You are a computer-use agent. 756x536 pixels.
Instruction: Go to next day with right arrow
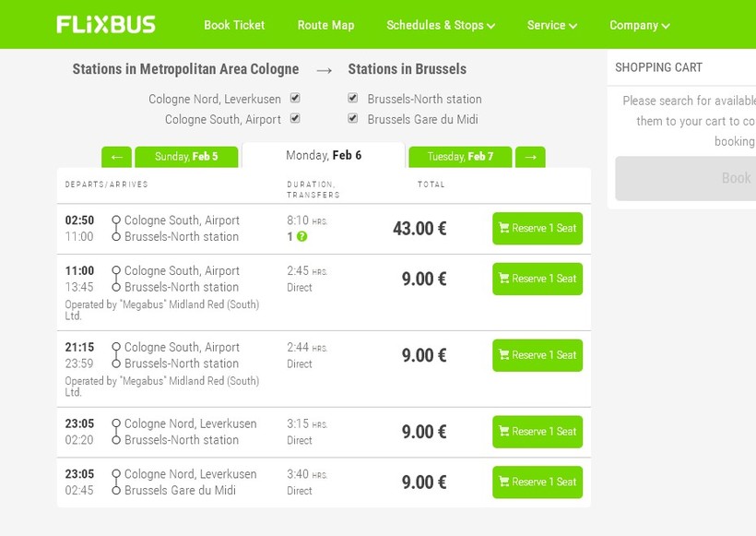click(x=530, y=157)
